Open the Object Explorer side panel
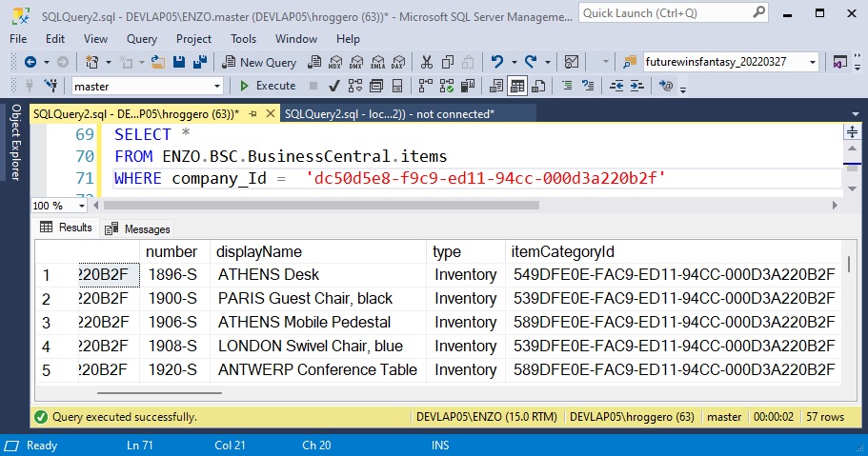The height and width of the screenshot is (456, 868). coord(15,142)
